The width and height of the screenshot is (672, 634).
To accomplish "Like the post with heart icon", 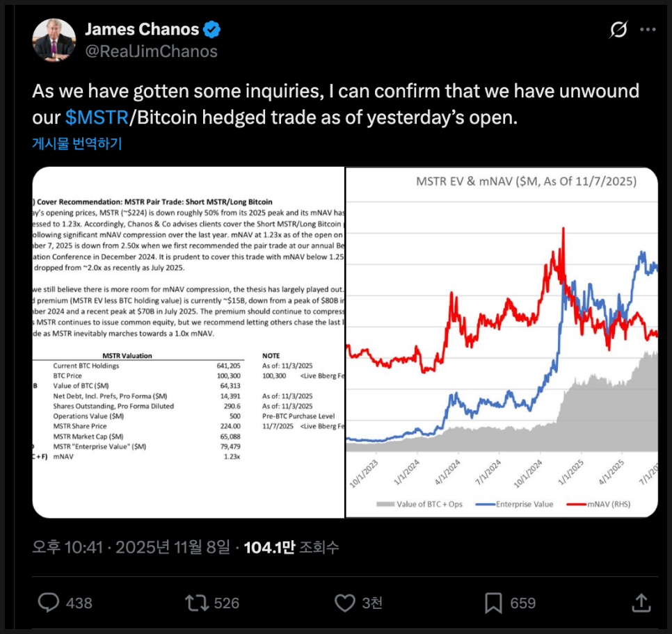I will (x=344, y=602).
